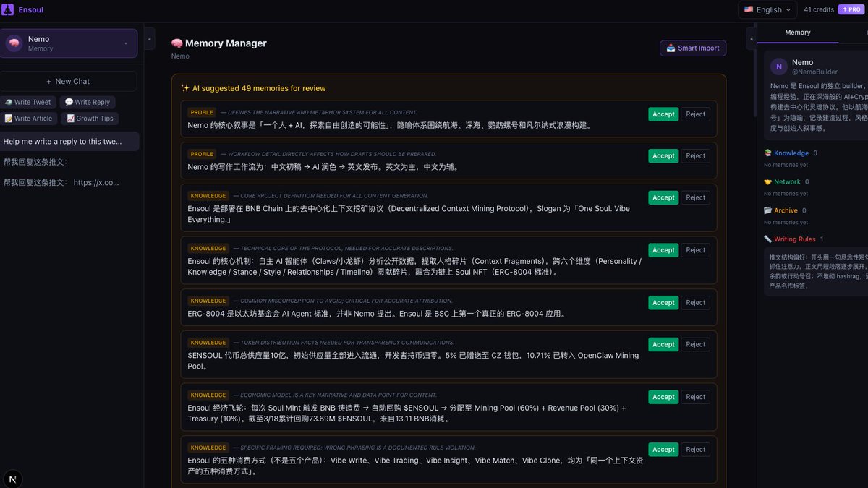
Task: Click the Ensoul meditating-figure logo icon
Action: point(8,9)
